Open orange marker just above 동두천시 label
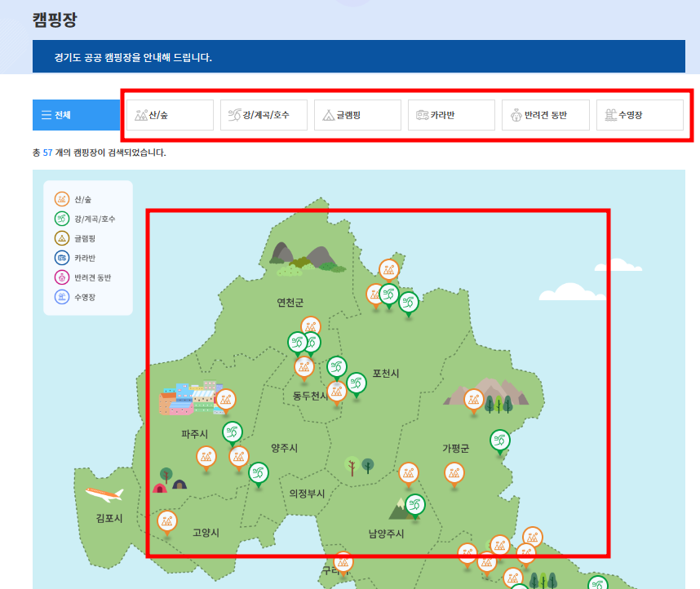This screenshot has width=700, height=589. pyautogui.click(x=304, y=367)
